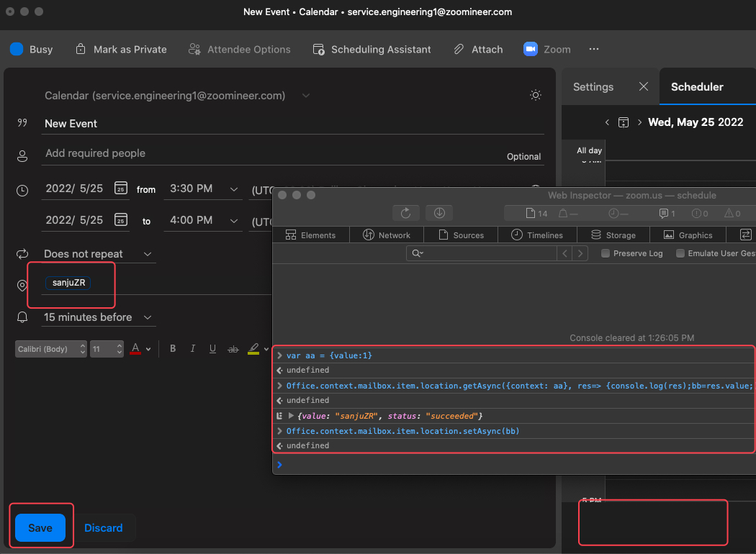Toggle dark mode with the sun icon
This screenshot has height=554, width=756.
pyautogui.click(x=535, y=95)
